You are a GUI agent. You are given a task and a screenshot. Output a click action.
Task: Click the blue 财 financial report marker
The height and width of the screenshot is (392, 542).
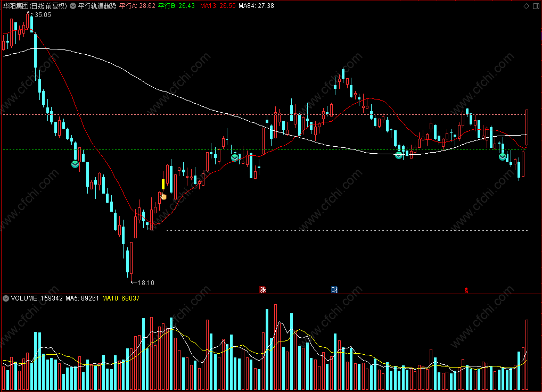tap(334, 290)
